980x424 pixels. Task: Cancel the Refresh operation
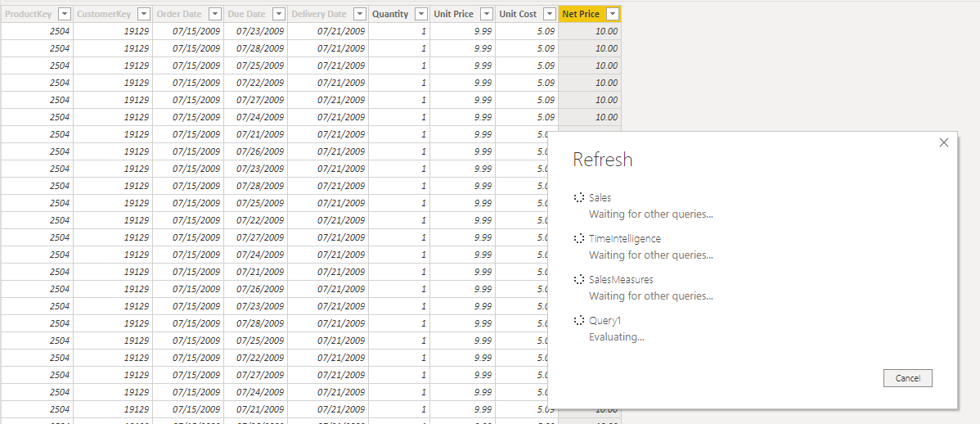(x=907, y=378)
